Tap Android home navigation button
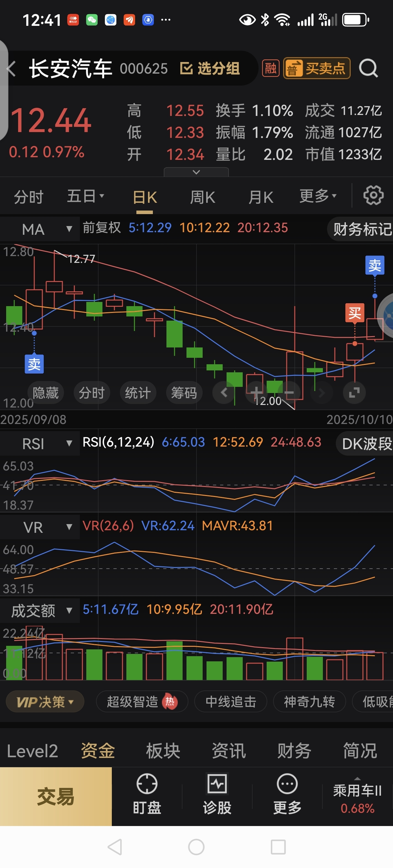Viewport: 393px width, 868px height. 196,847
